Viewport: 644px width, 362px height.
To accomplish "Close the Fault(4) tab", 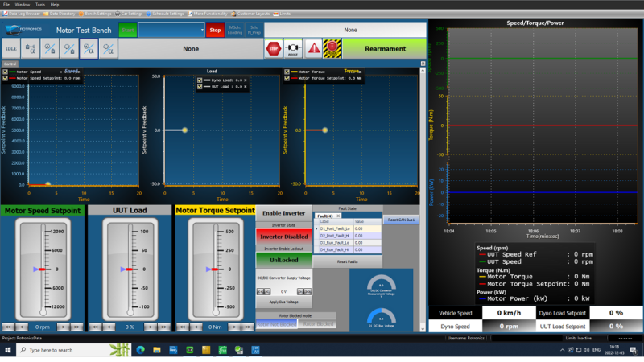I will click(338, 216).
